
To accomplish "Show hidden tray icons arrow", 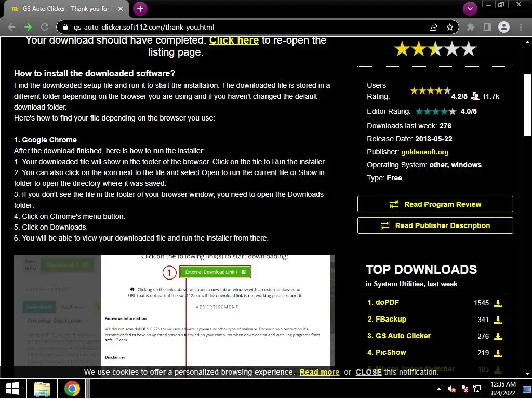I will [440, 389].
